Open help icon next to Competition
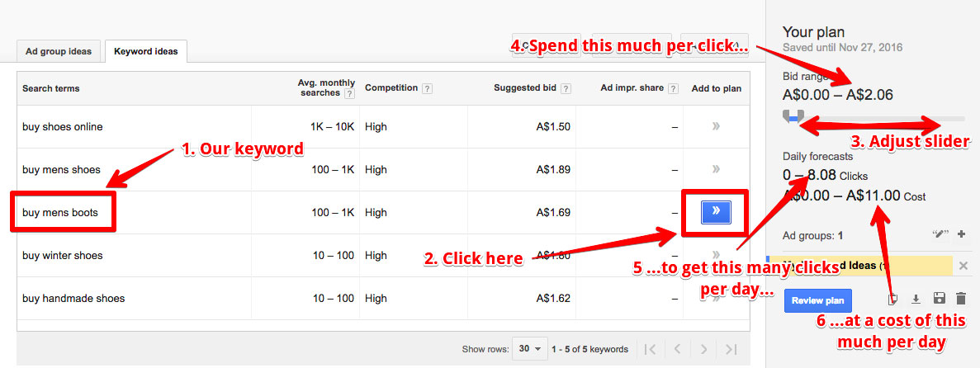 (427, 89)
